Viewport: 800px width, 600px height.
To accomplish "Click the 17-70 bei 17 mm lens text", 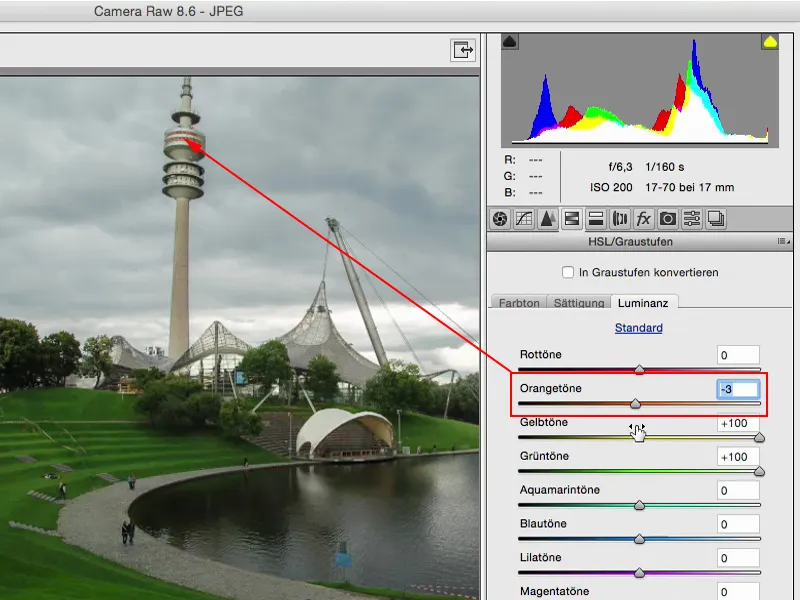I will pos(689,187).
